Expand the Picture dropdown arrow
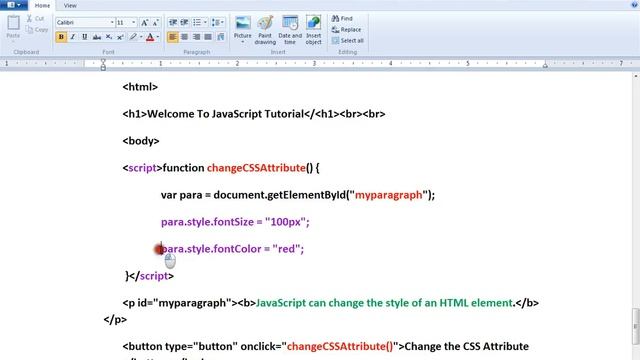 (242, 41)
